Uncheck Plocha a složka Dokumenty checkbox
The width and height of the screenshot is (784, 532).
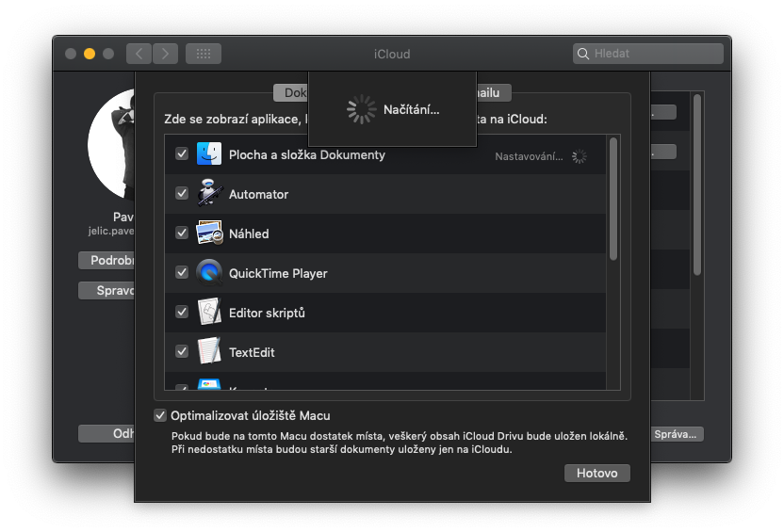182,153
